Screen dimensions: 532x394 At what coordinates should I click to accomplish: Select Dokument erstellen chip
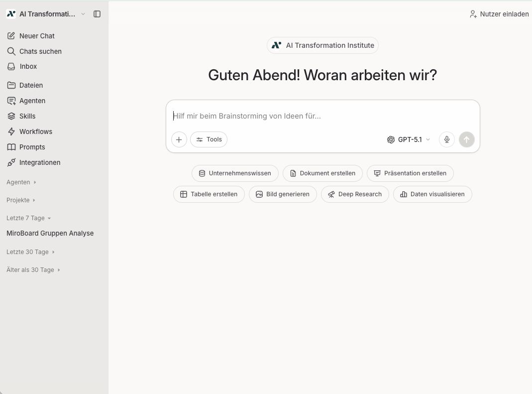tap(322, 173)
